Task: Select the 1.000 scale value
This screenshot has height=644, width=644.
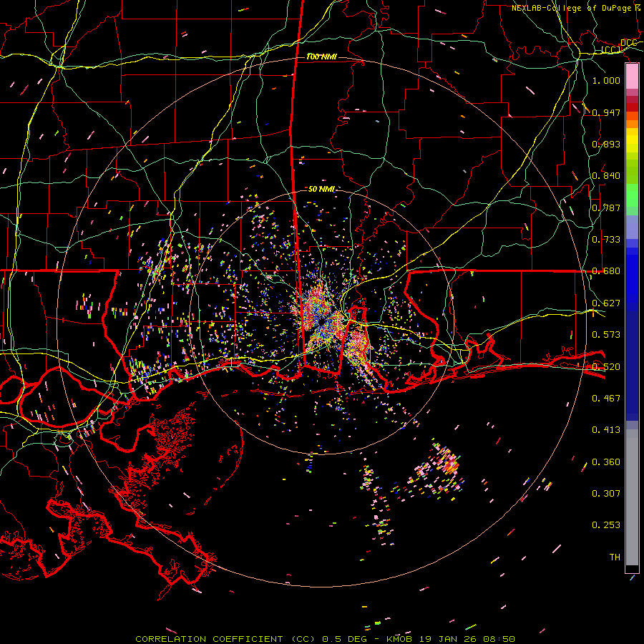Action: pyautogui.click(x=606, y=80)
